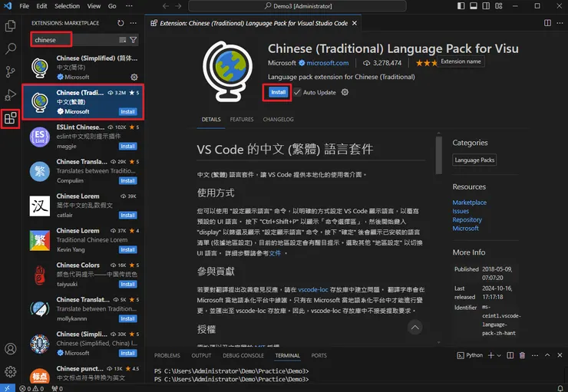Screen dimensions: 568x392
Task: Open the Go menu
Action: 112,6
